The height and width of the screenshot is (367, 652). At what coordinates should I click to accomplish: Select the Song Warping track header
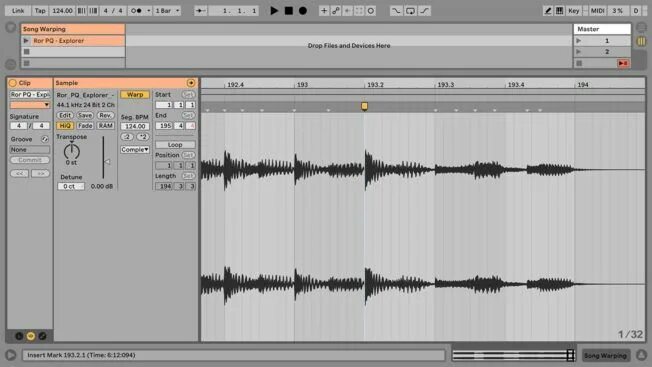pos(73,29)
